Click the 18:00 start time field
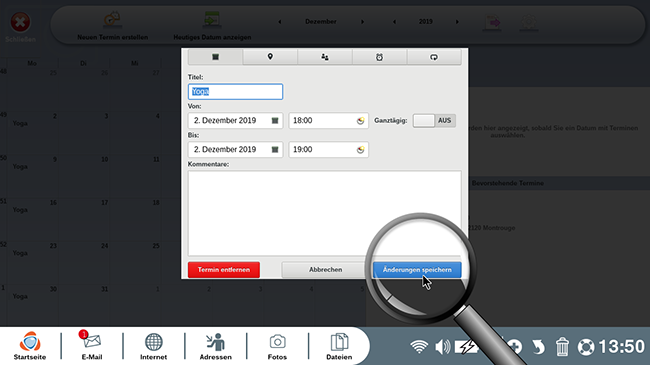This screenshot has width=650, height=365. (328, 121)
